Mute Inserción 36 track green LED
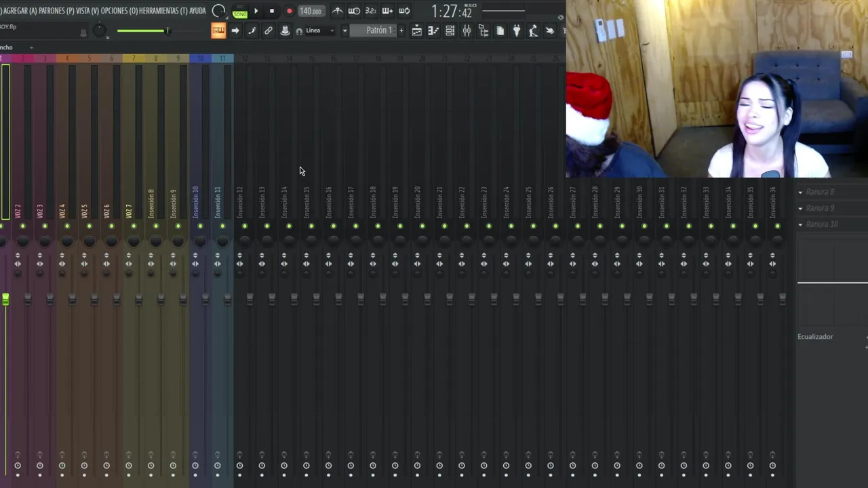Image resolution: width=868 pixels, height=488 pixels. [x=777, y=226]
